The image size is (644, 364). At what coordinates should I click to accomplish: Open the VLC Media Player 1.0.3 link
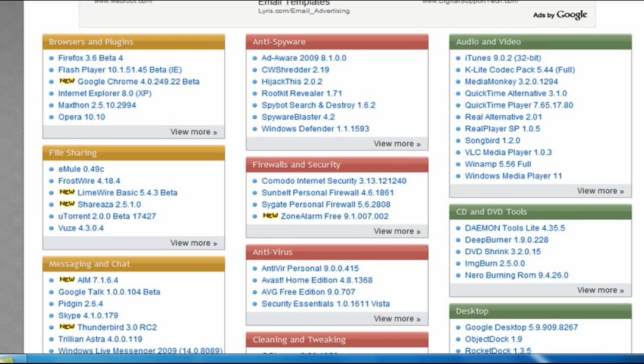tap(508, 152)
